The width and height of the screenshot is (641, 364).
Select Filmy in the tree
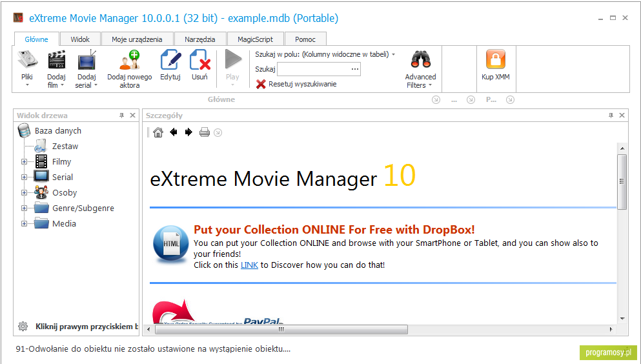[62, 162]
